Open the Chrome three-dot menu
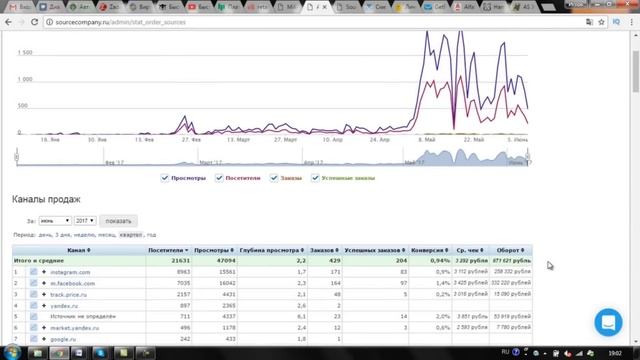This screenshot has width=640, height=360. tap(631, 22)
